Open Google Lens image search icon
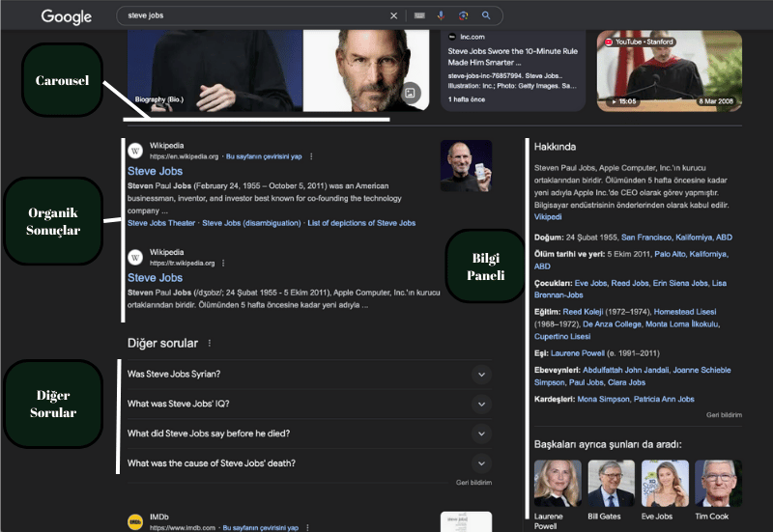Viewport: 773px width, 532px height. 464,15
